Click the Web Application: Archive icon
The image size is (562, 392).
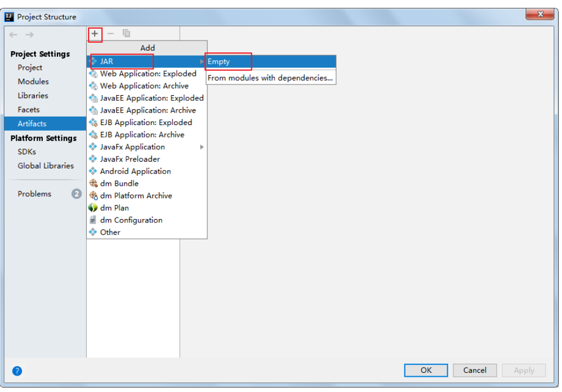(x=93, y=86)
